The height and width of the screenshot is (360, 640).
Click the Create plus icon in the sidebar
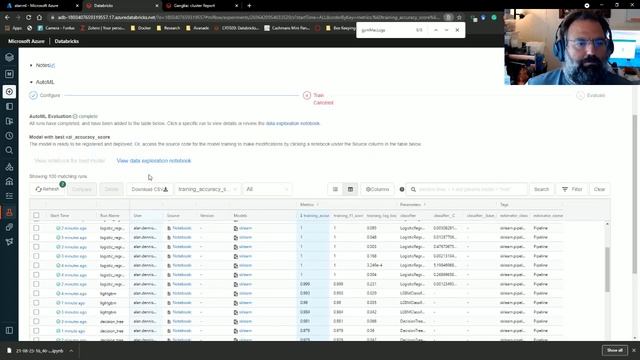coord(9,91)
